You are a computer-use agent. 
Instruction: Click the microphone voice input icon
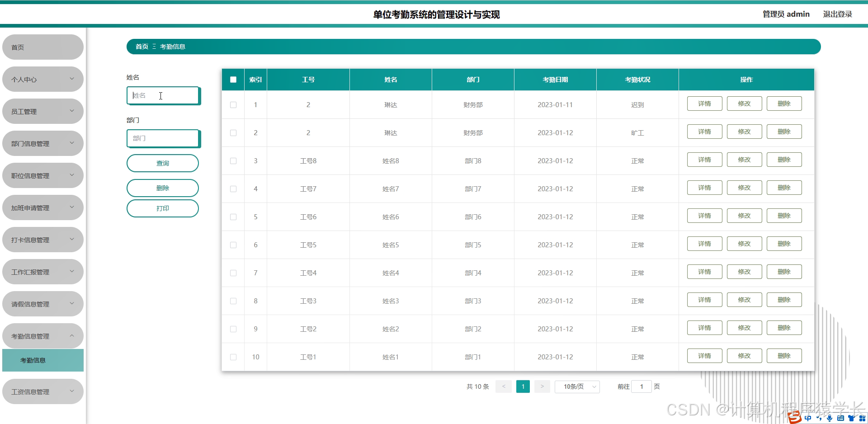click(x=830, y=418)
